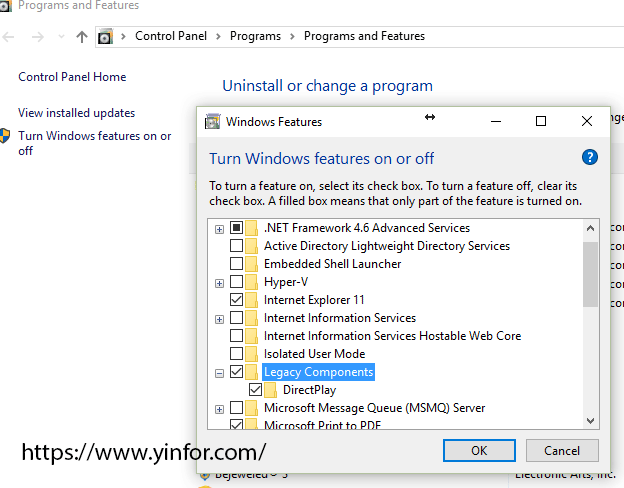Click the Legacy Components folder icon
The width and height of the screenshot is (624, 488).
coord(251,372)
